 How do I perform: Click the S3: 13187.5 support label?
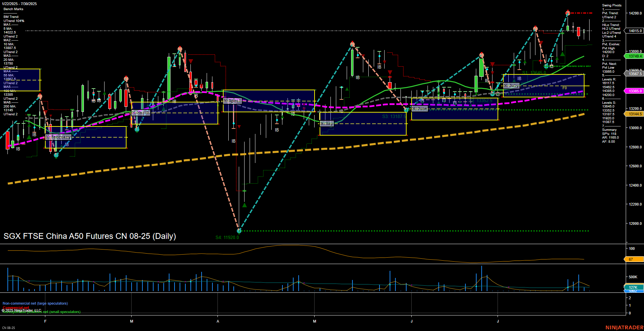(x=394, y=116)
